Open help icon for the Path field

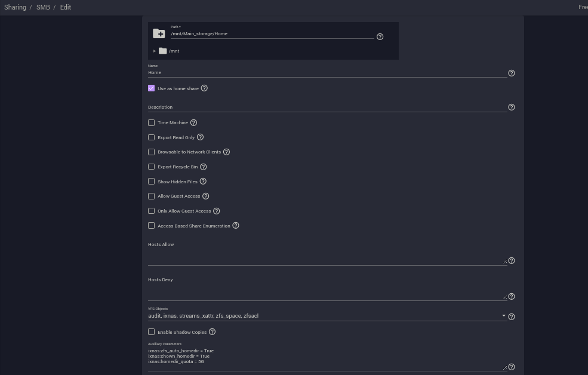click(380, 37)
